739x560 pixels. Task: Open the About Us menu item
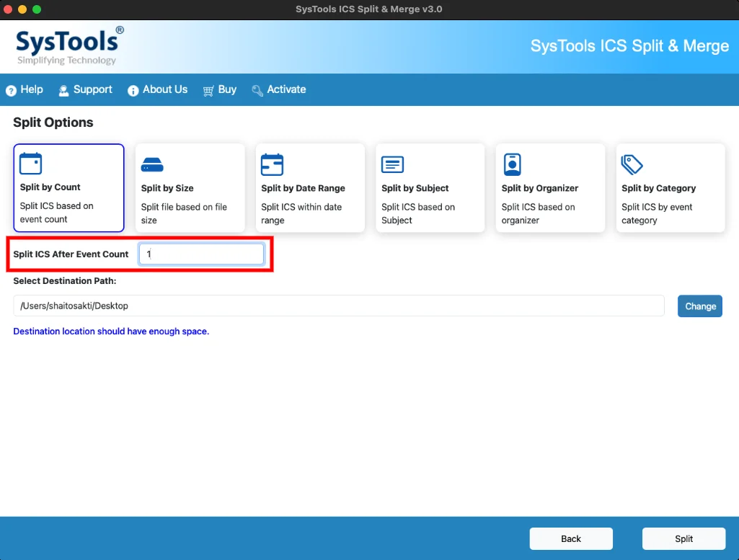tap(158, 89)
